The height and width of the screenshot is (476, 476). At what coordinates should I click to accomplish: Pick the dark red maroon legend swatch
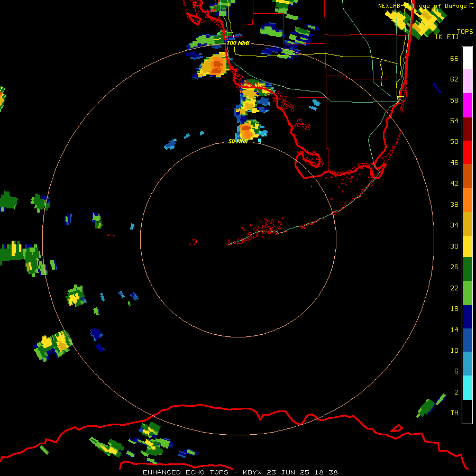pos(467,129)
